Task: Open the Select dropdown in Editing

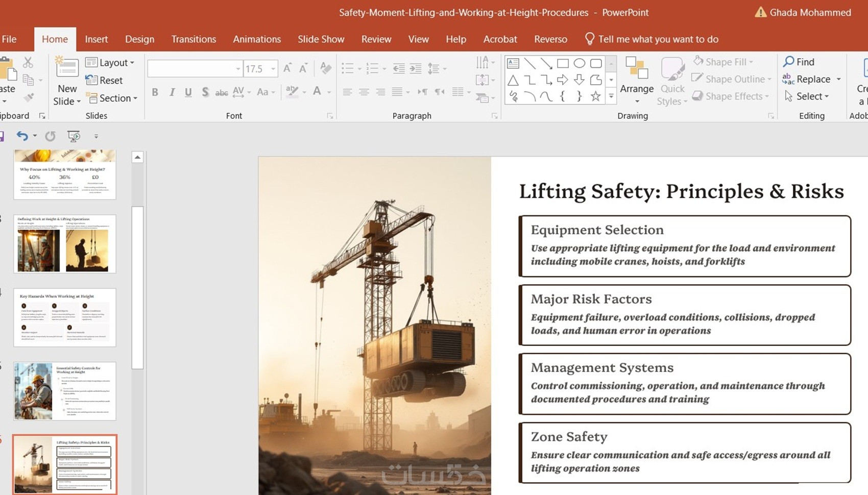Action: coord(806,96)
